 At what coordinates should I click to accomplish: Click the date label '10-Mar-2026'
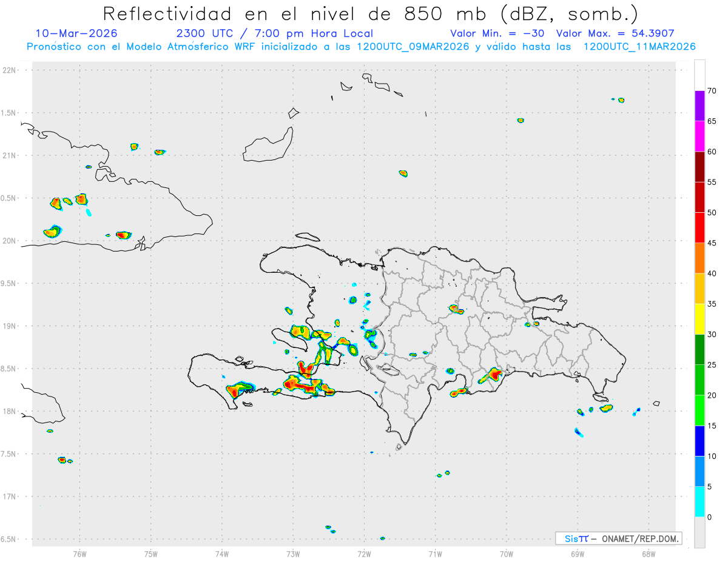76,33
